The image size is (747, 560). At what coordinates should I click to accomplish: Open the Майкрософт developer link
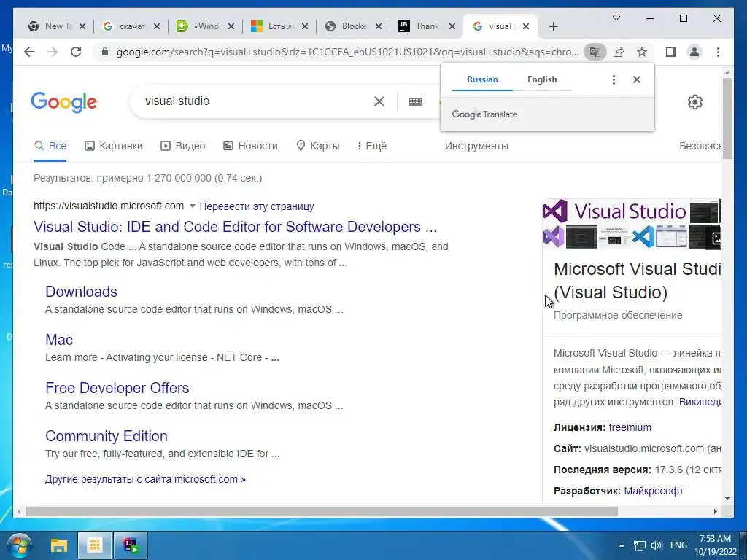tap(654, 491)
